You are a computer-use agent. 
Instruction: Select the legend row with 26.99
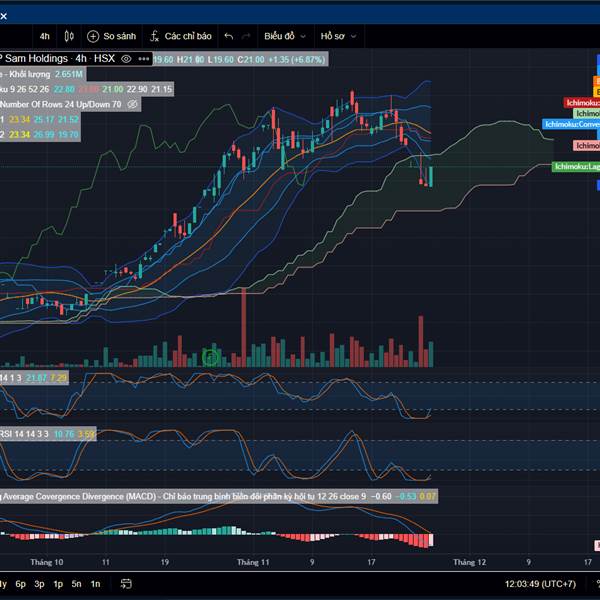point(40,134)
